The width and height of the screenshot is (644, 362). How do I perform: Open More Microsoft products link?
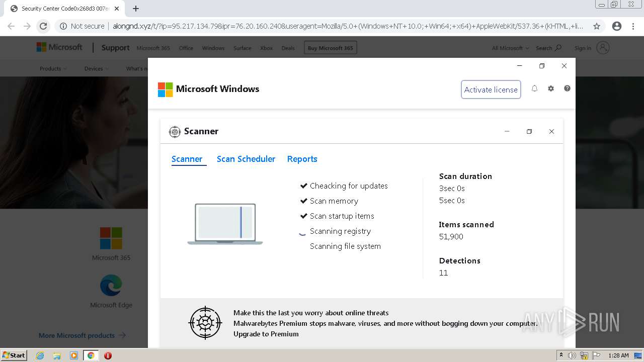pos(82,335)
